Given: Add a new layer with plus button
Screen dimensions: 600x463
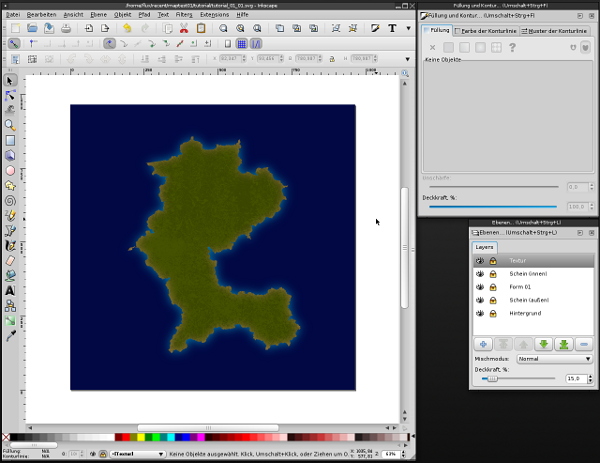Looking at the screenshot, I should (483, 344).
